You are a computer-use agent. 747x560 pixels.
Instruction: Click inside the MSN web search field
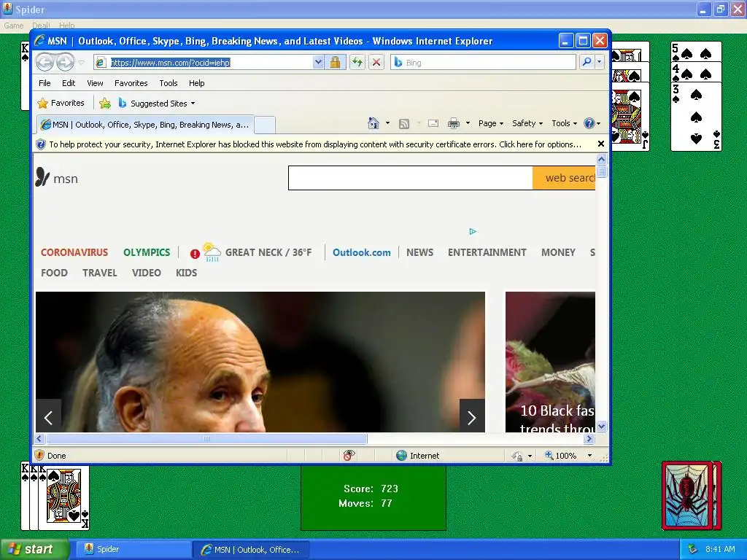point(410,178)
